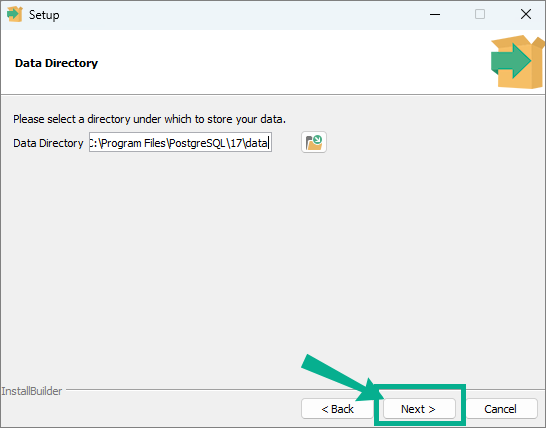Proceed with the Next > button
Image resolution: width=546 pixels, height=428 pixels.
[419, 409]
